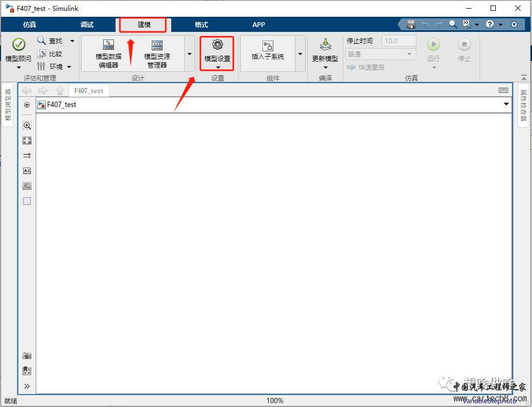Click the Area rectangle icon in palette

tap(27, 201)
